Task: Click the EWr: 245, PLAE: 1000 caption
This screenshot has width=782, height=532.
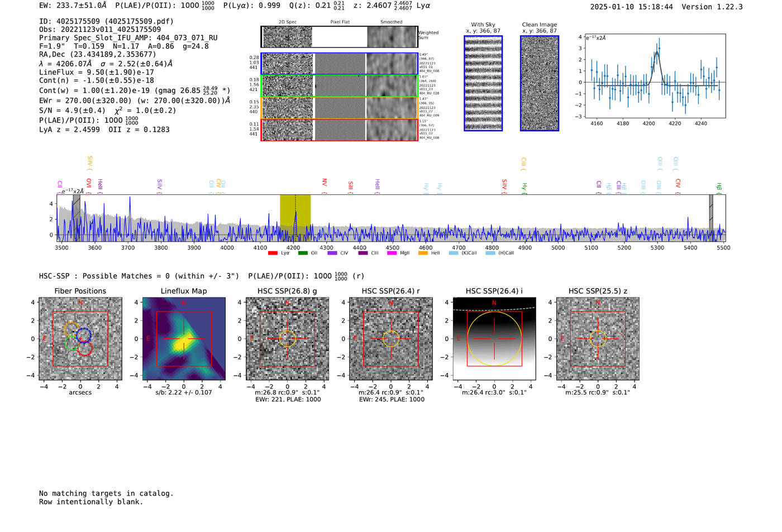Action: (x=392, y=400)
